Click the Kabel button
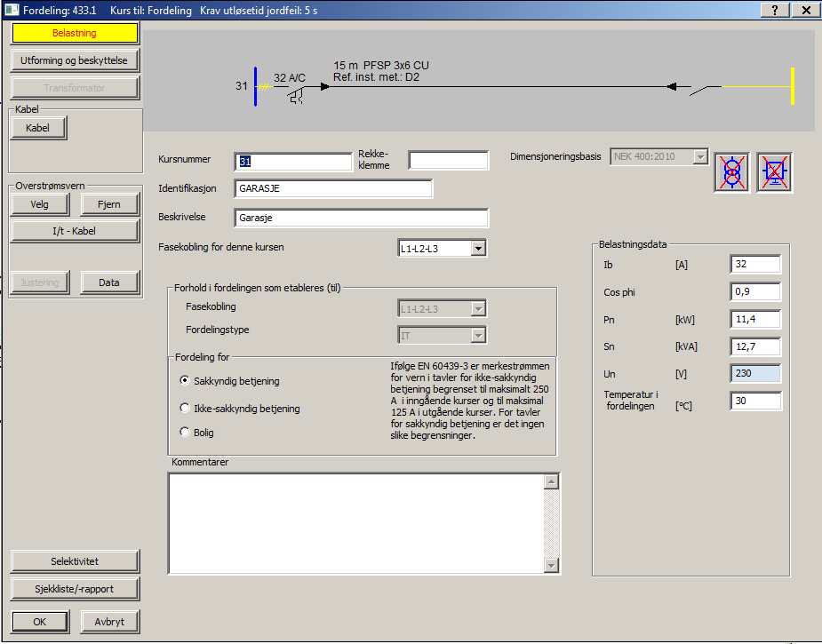Screen dimensions: 822x644 38,128
